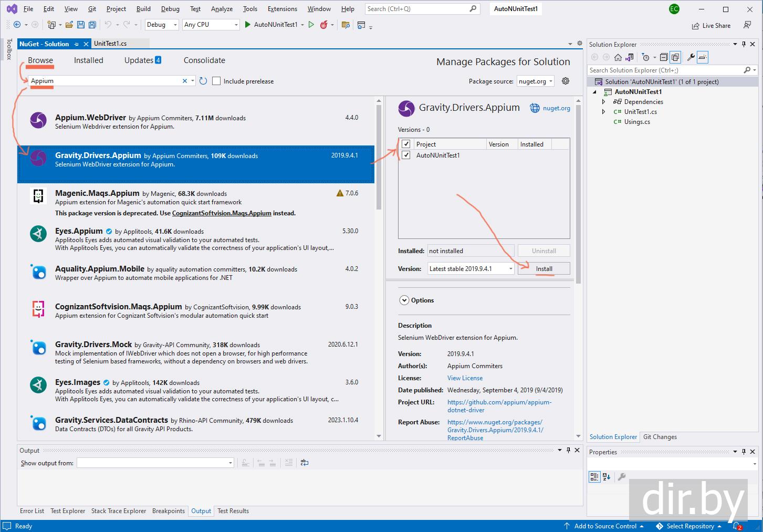
Task: Open Solution Explorer properties wrench icon
Action: click(x=691, y=57)
